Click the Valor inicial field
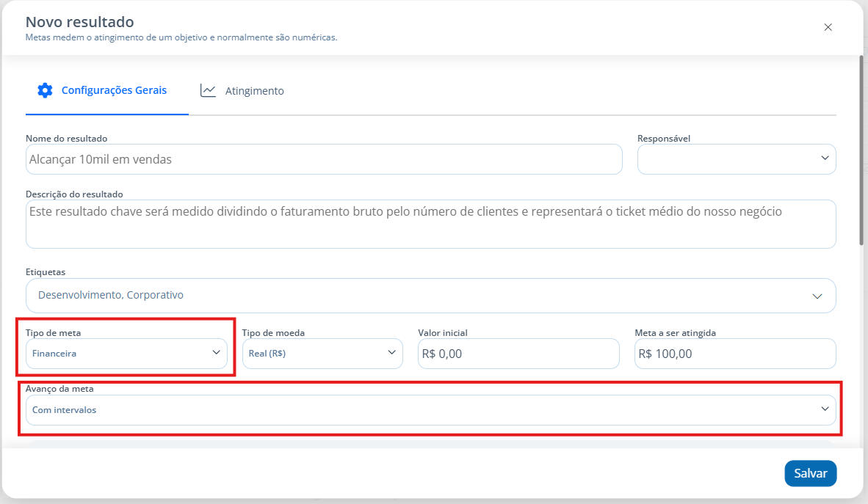Image resolution: width=868 pixels, height=504 pixels. pos(518,354)
